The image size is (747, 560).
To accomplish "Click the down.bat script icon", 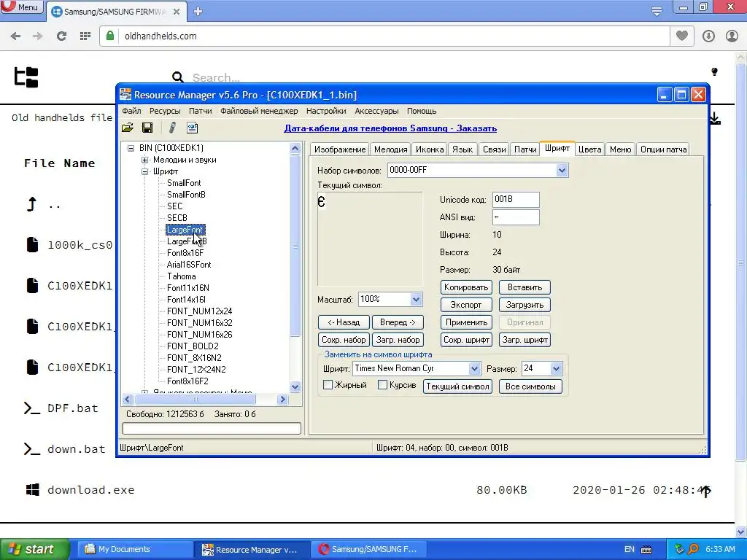I will (32, 449).
